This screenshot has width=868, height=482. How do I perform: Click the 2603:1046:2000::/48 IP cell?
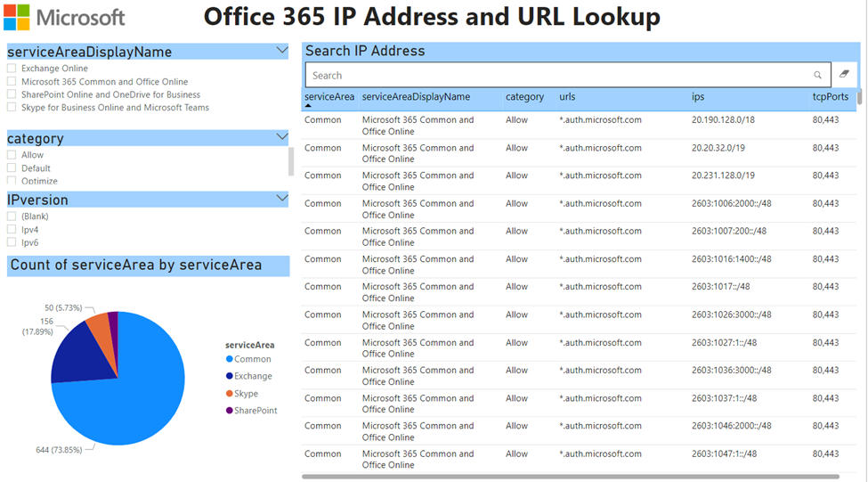tap(731, 426)
